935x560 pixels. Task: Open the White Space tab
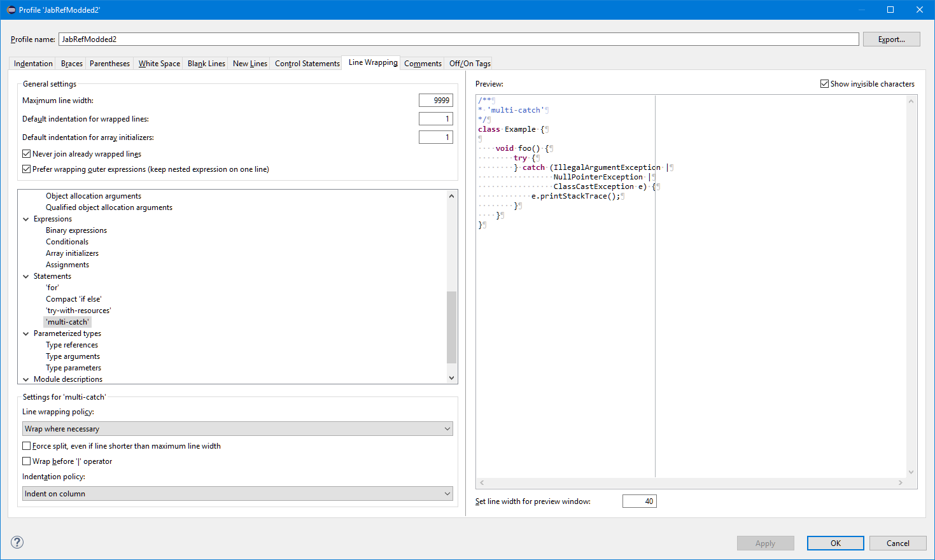[x=159, y=64]
